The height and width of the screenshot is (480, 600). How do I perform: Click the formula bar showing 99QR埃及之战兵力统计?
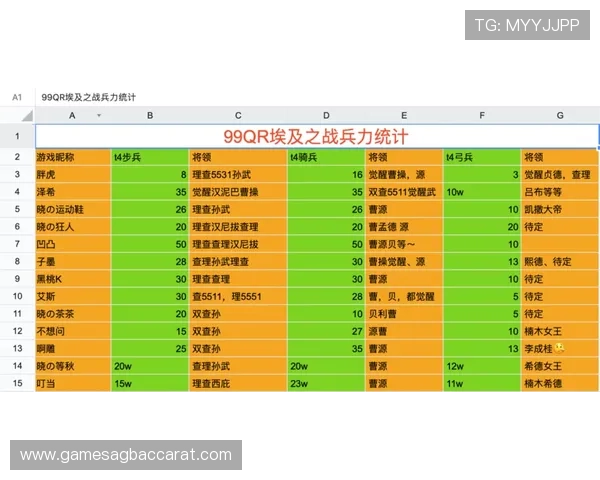point(318,97)
